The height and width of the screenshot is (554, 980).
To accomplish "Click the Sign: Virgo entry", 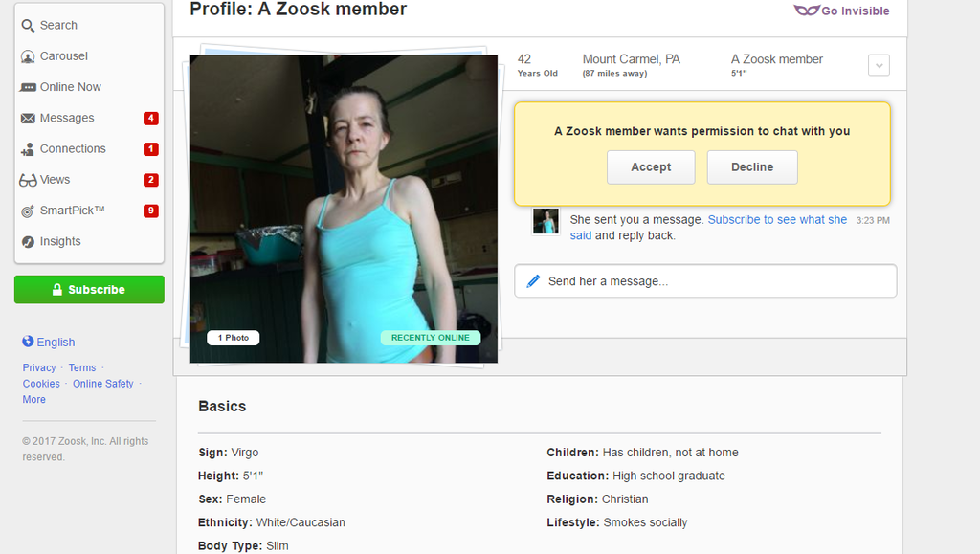I will click(x=228, y=453).
